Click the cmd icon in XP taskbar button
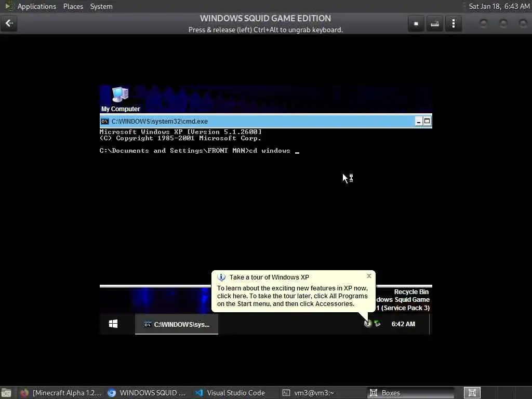Viewport: 532px width, 399px height. pos(147,325)
